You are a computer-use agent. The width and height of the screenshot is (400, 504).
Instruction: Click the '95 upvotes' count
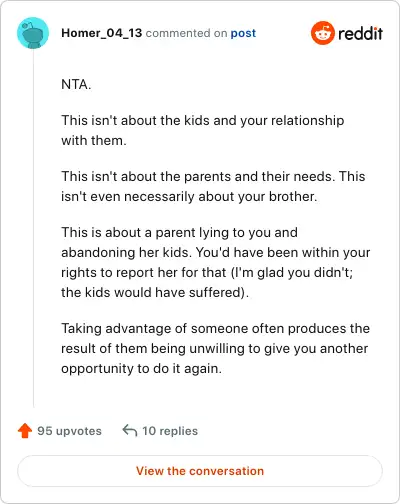(69, 431)
